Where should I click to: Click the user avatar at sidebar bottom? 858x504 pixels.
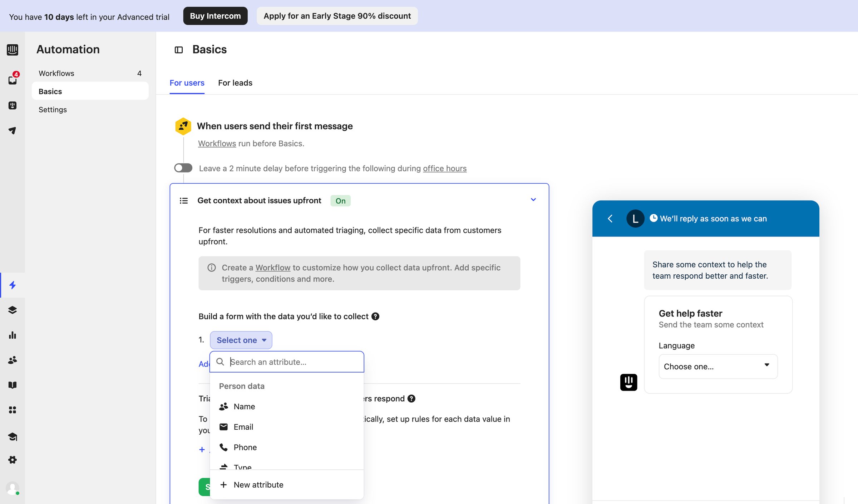click(13, 488)
